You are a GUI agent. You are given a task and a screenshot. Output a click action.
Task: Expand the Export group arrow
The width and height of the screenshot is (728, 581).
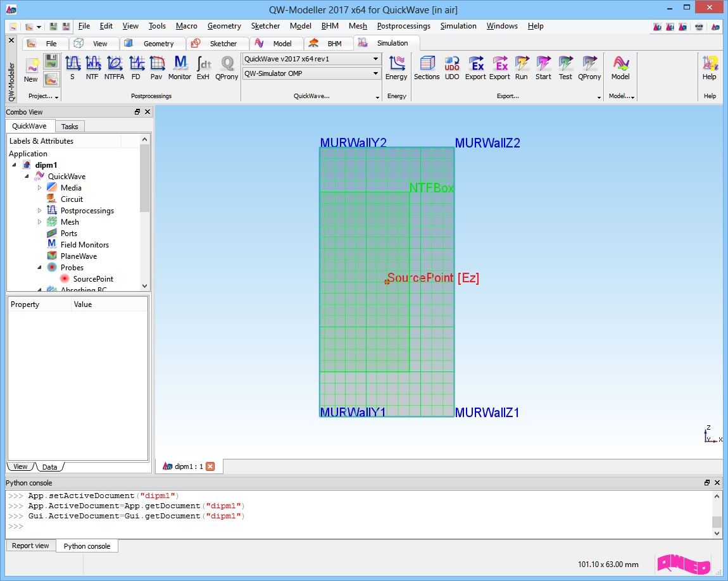point(599,97)
